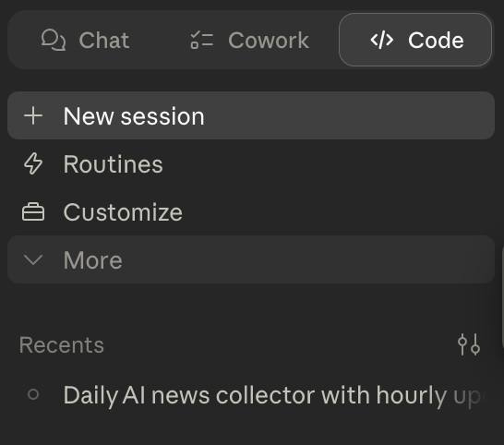
Task: Start a New session
Action: coord(251,115)
